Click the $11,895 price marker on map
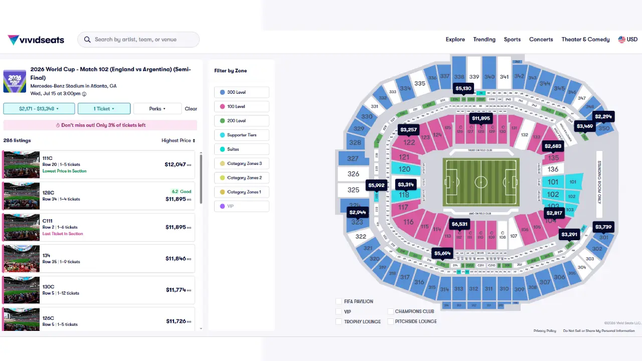642x361 pixels. coord(481,118)
